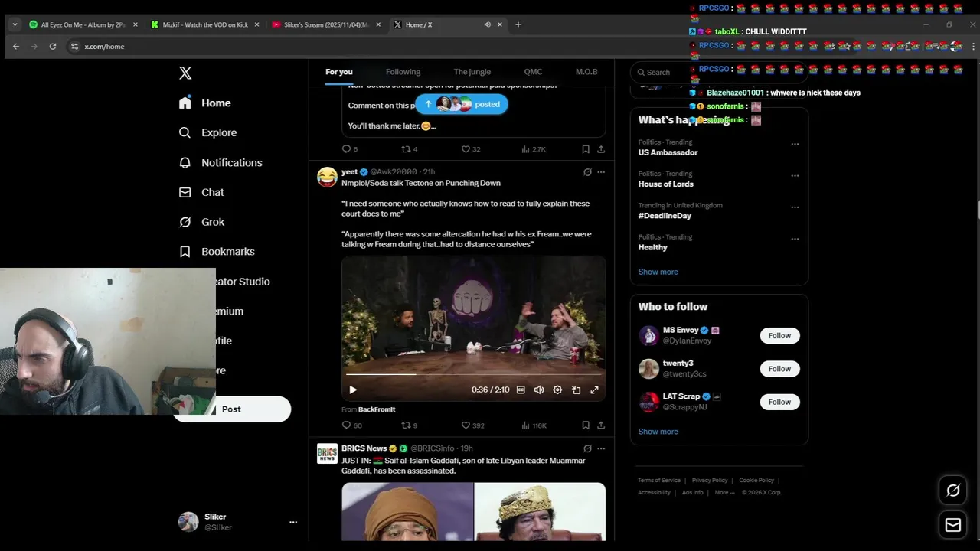Switch to Mizkif Kick browser tab

point(205,24)
